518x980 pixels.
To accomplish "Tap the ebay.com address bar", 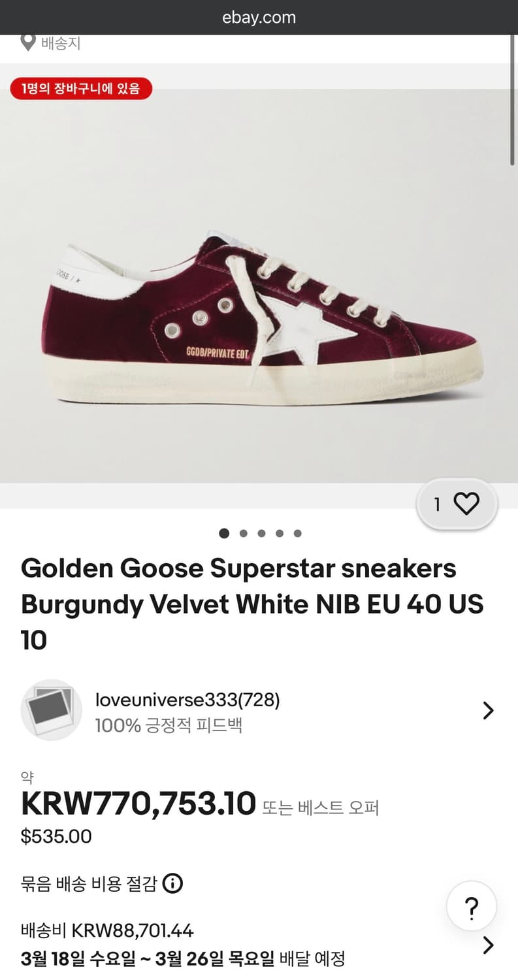I will tap(259, 18).
